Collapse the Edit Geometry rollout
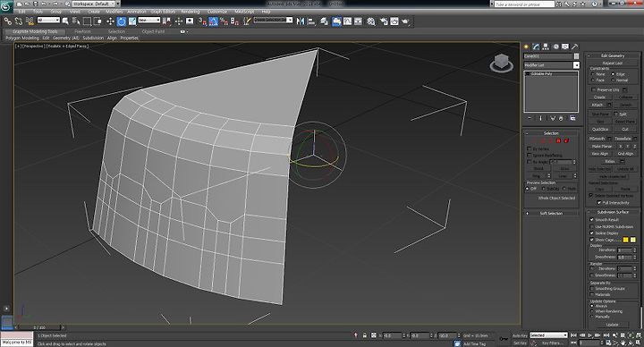Screen dimensions: 644x347 (x=613, y=55)
